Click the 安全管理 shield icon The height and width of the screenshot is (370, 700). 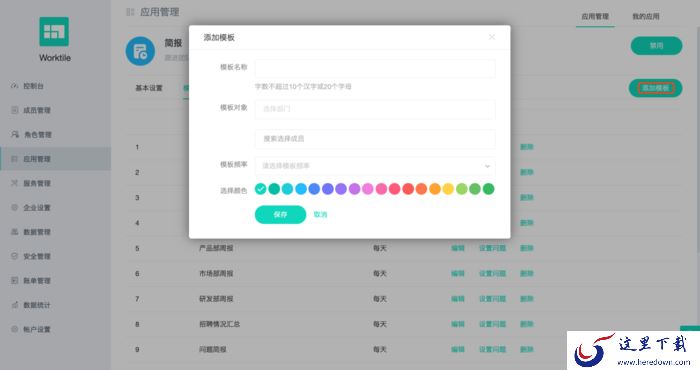pyautogui.click(x=14, y=256)
